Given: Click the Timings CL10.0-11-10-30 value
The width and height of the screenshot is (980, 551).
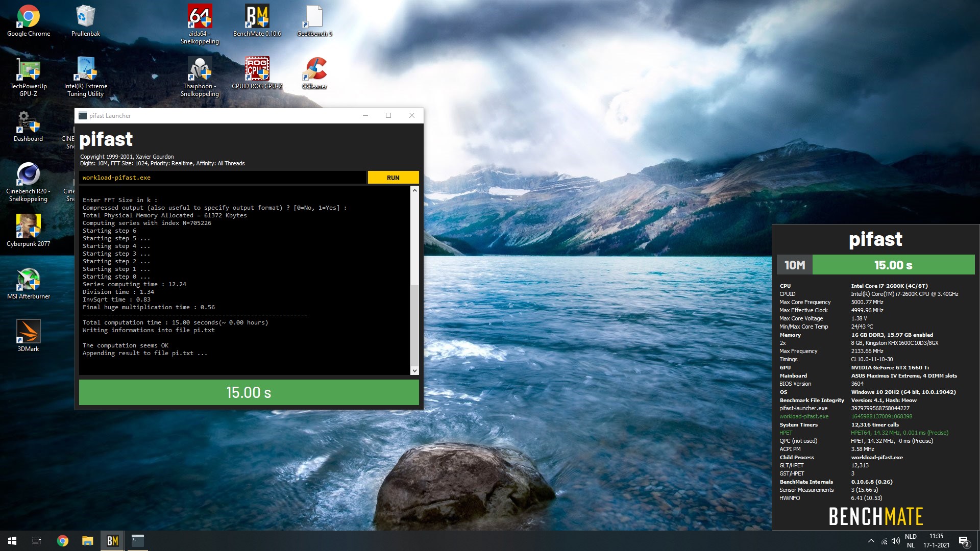Looking at the screenshot, I should point(872,359).
